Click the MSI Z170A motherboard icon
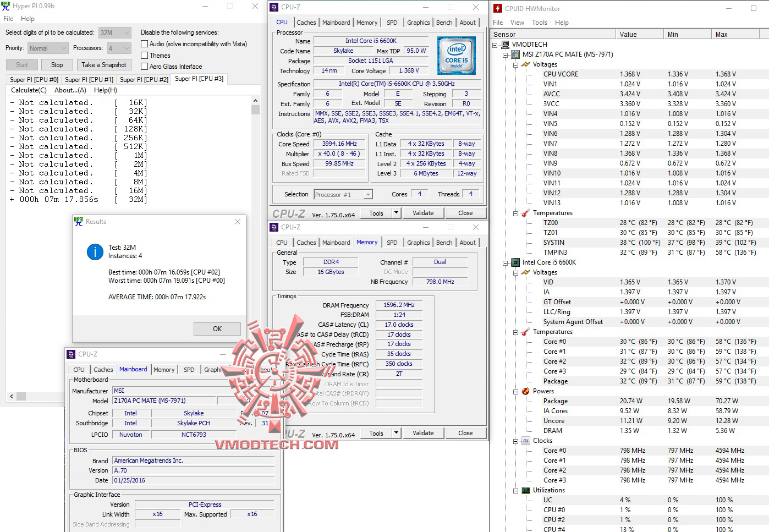Viewport: 769px width, 532px height. point(515,54)
